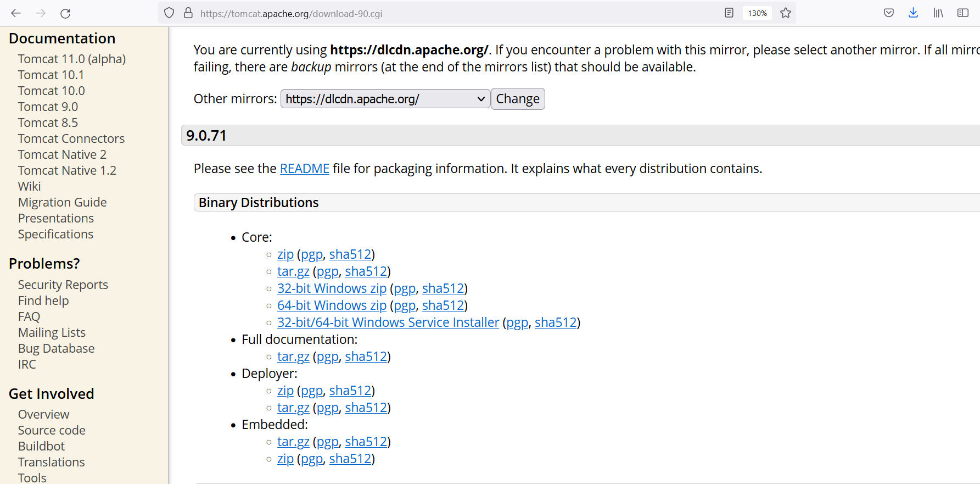Viewport: 980px width, 484px height.
Task: Open Tomcat 11.0 (alpha) documentation
Action: coord(72,59)
